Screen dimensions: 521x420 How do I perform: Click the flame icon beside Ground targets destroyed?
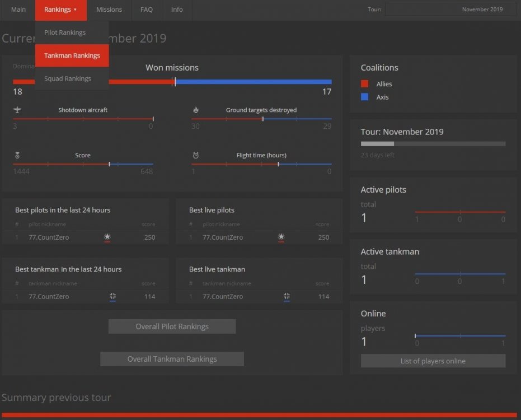tap(195, 110)
